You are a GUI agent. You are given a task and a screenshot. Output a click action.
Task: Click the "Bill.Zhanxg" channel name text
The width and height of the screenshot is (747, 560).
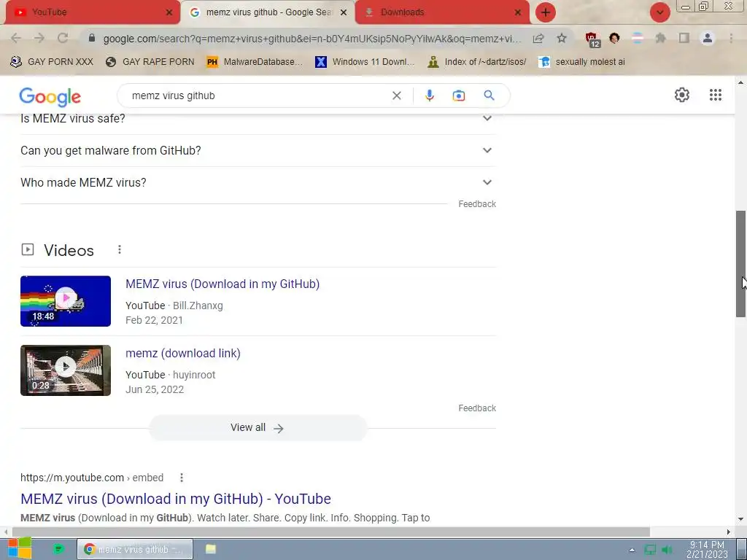click(x=198, y=306)
